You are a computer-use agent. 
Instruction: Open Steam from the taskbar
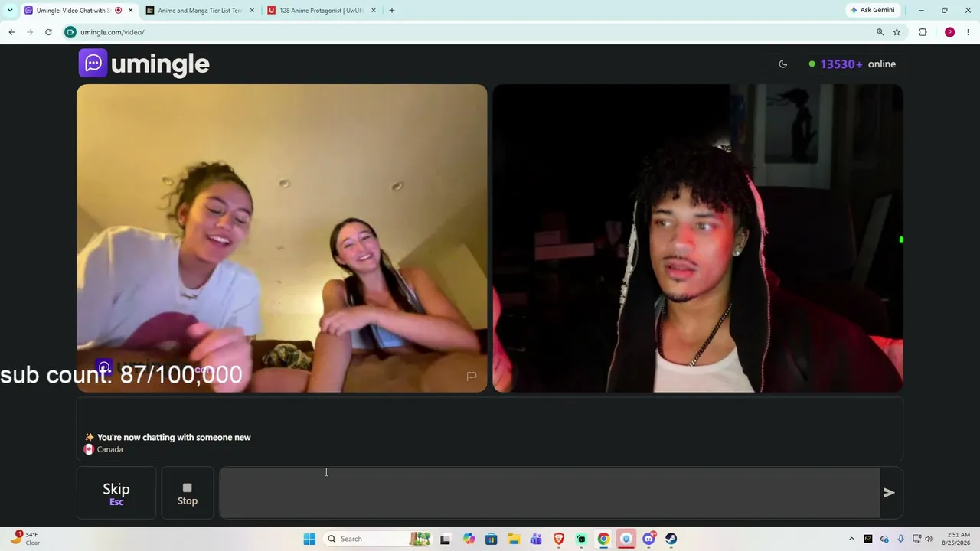pos(671,539)
